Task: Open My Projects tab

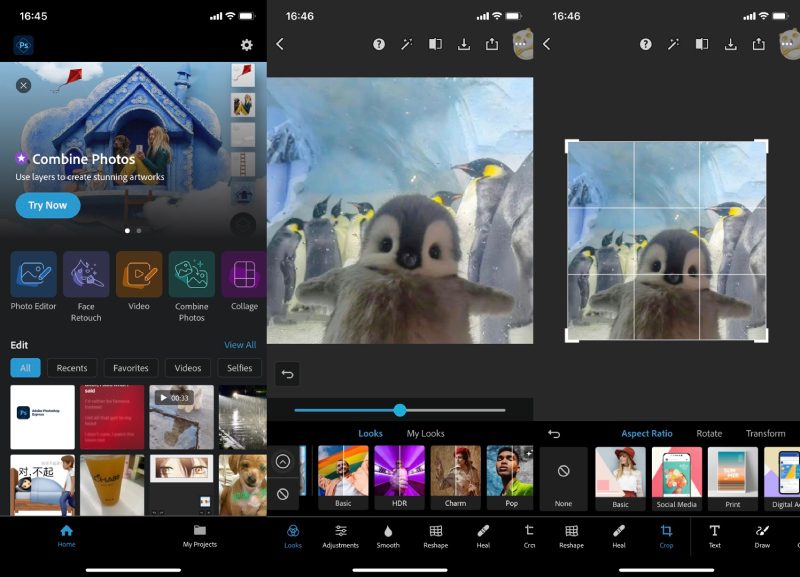Action: point(200,536)
